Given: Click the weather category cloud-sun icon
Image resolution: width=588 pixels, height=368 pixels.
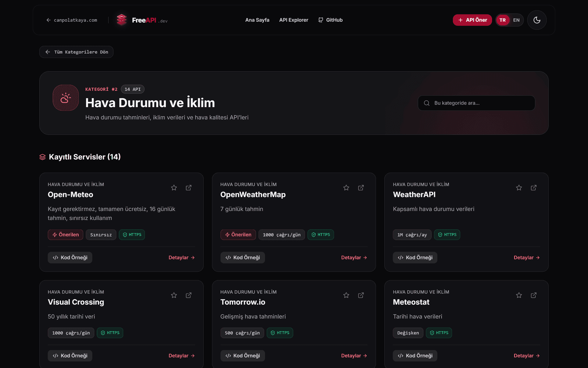Looking at the screenshot, I should point(66,98).
